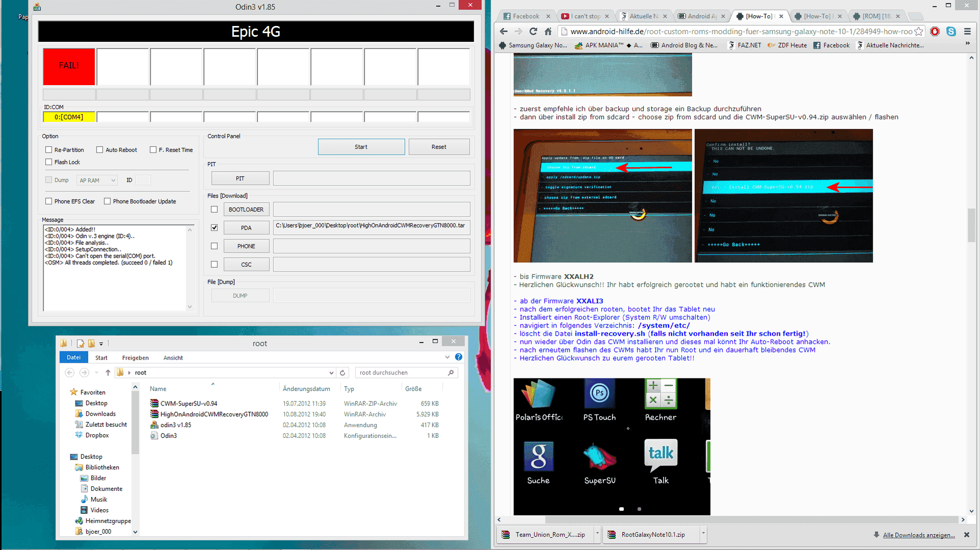Click PDA file path field

tap(372, 228)
